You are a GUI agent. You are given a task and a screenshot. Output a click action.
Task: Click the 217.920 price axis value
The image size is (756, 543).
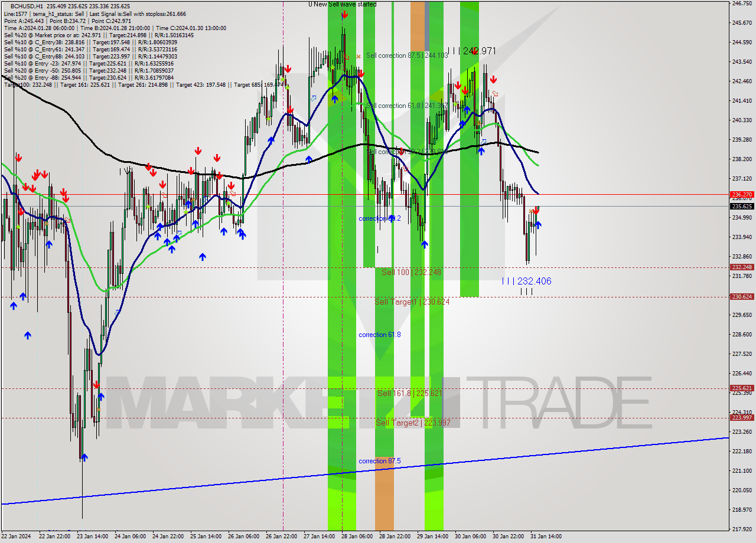pyautogui.click(x=742, y=529)
